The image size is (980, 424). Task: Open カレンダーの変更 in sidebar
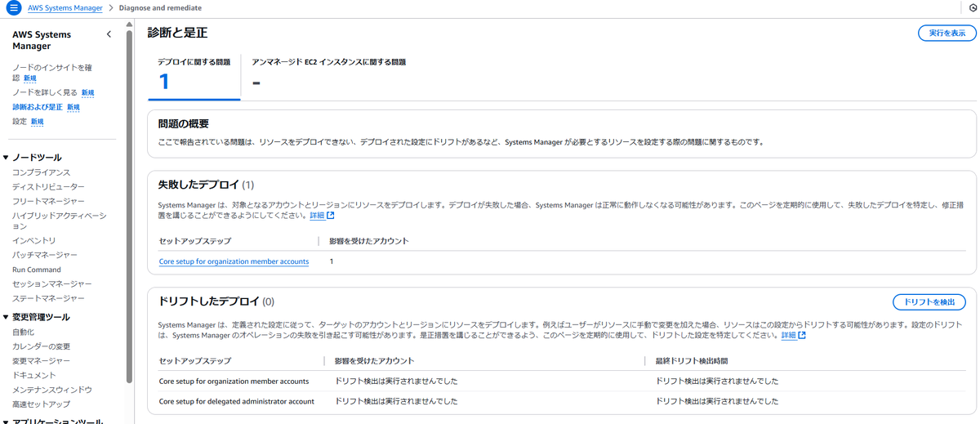click(41, 346)
